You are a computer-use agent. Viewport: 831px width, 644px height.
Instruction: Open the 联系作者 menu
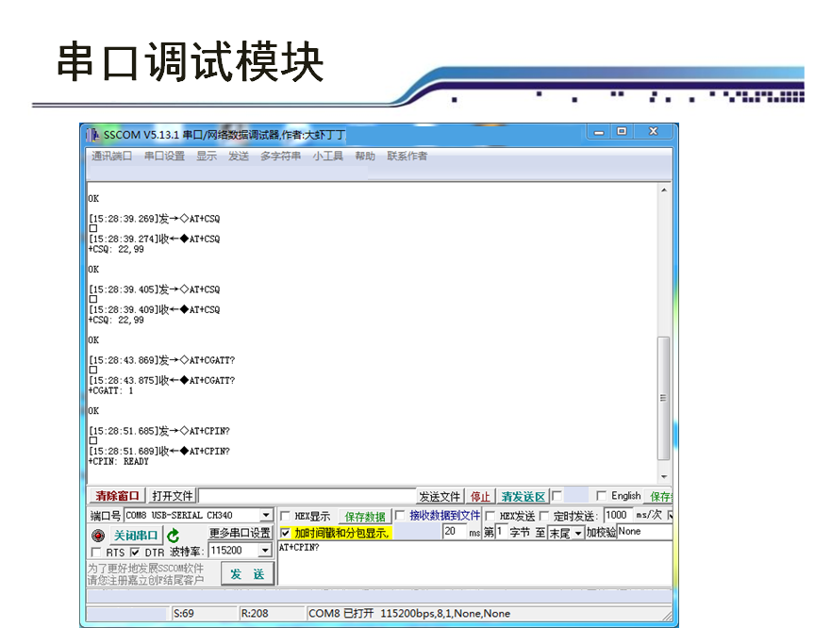(x=407, y=156)
